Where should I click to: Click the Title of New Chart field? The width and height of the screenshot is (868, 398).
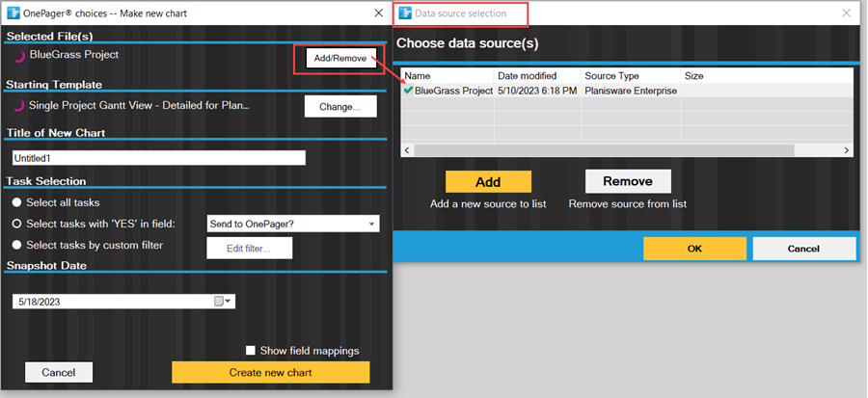[159, 157]
